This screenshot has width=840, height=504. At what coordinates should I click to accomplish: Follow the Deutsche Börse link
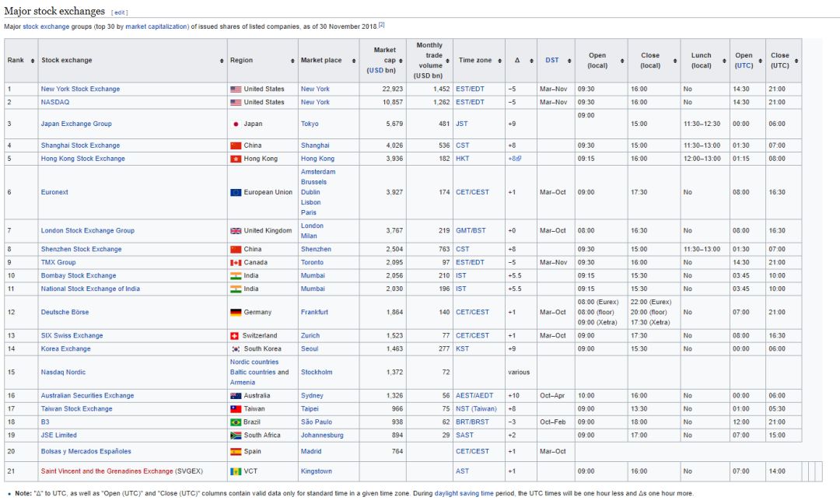coord(65,313)
